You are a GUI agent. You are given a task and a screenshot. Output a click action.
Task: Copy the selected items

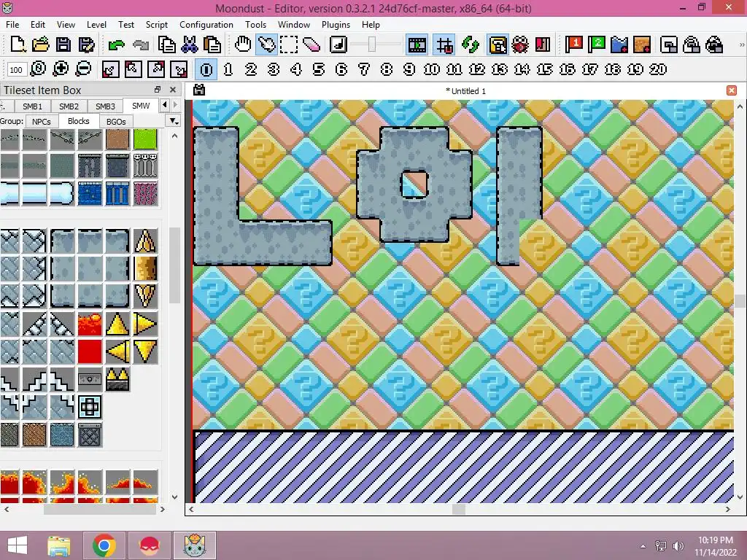click(167, 44)
